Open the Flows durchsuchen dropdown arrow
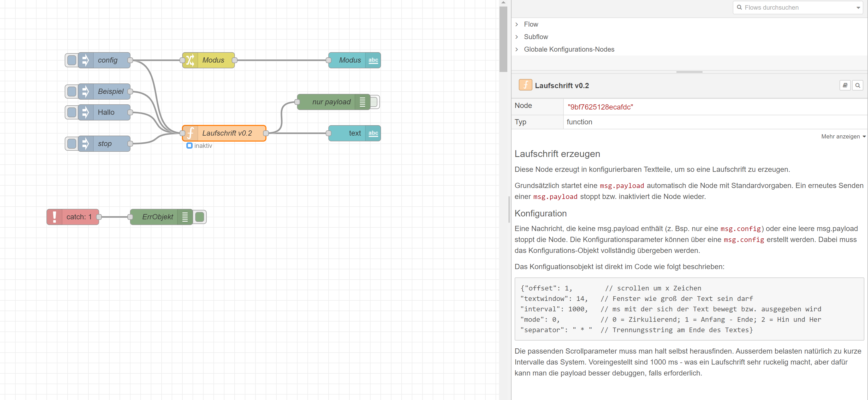868x400 pixels. click(858, 8)
